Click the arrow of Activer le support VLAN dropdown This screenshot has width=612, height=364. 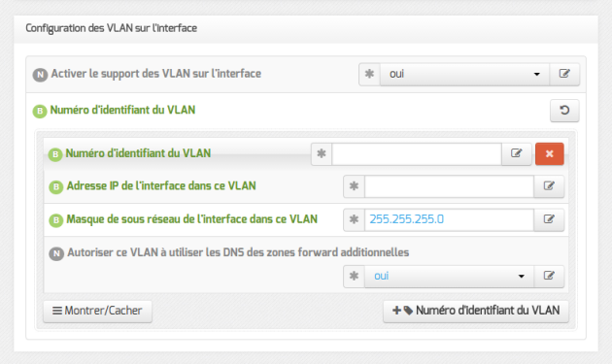(537, 74)
